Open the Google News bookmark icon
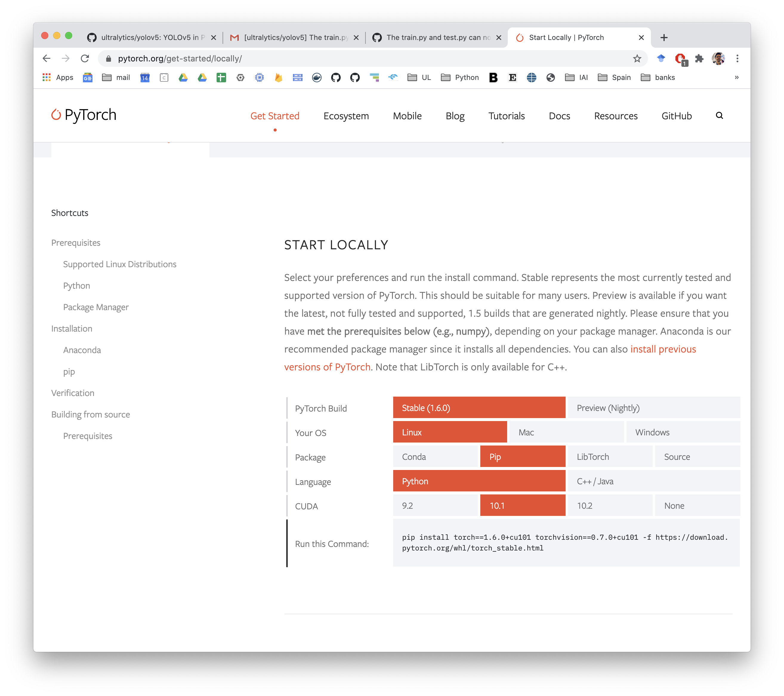The width and height of the screenshot is (784, 696). [x=87, y=78]
